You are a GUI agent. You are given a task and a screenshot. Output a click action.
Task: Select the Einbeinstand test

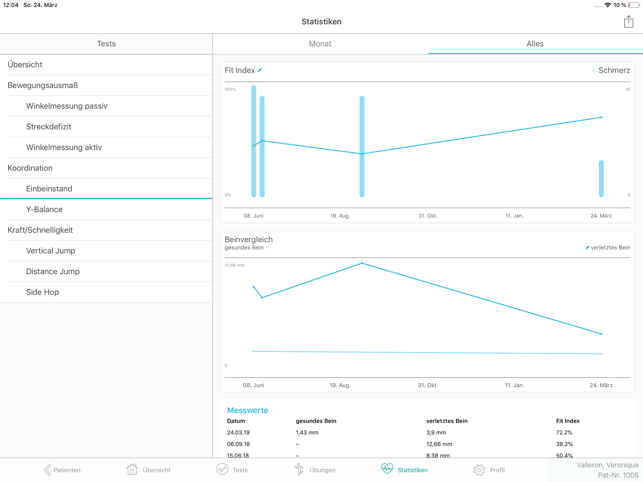(x=106, y=189)
